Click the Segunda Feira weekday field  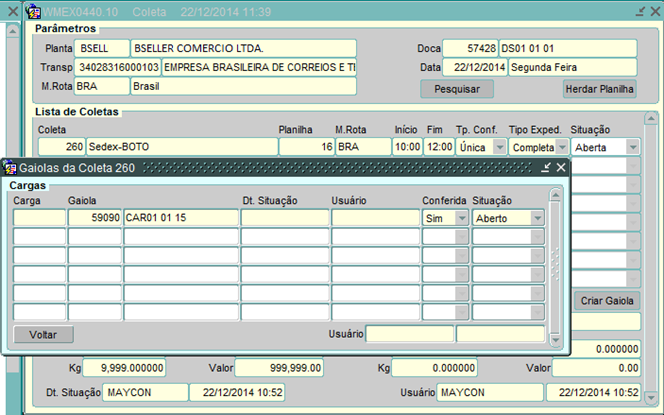[573, 67]
